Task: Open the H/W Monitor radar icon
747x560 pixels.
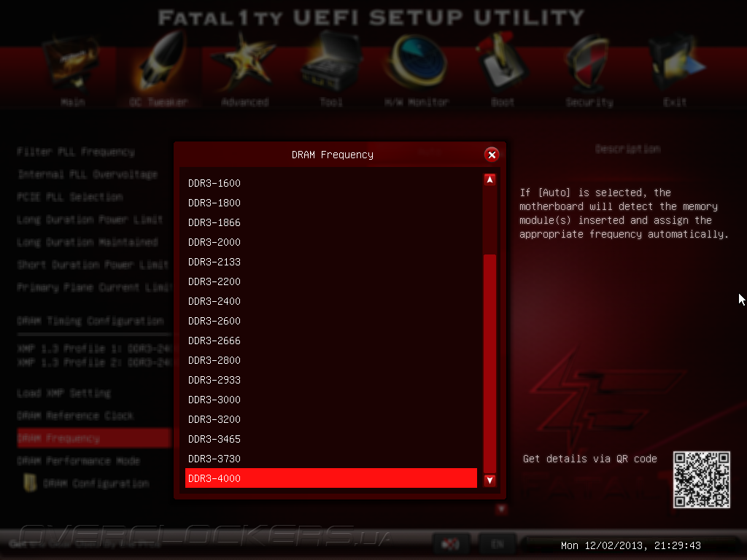Action: click(x=417, y=62)
